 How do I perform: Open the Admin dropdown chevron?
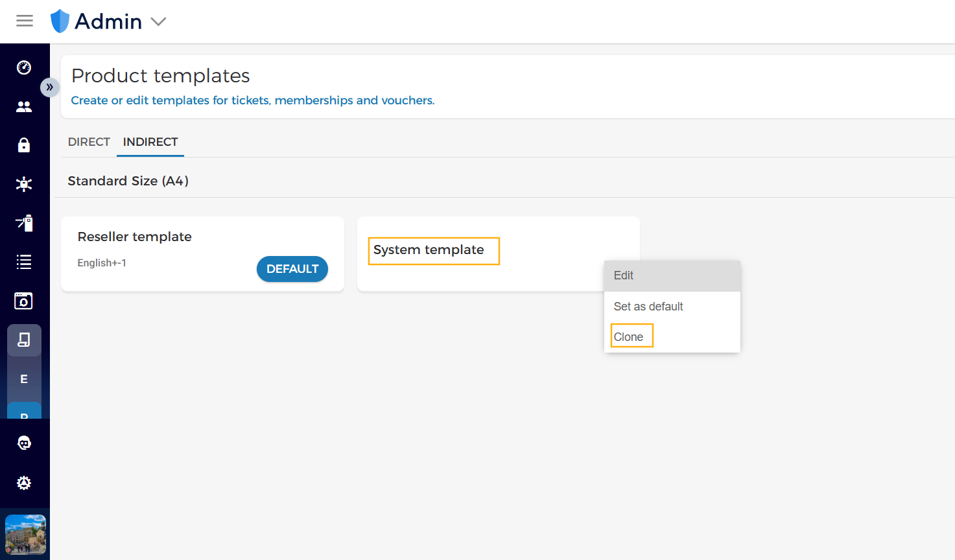[158, 21]
